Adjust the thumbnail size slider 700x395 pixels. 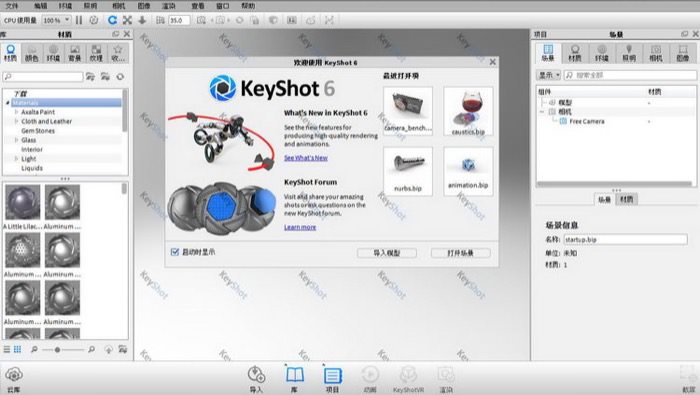[58, 349]
